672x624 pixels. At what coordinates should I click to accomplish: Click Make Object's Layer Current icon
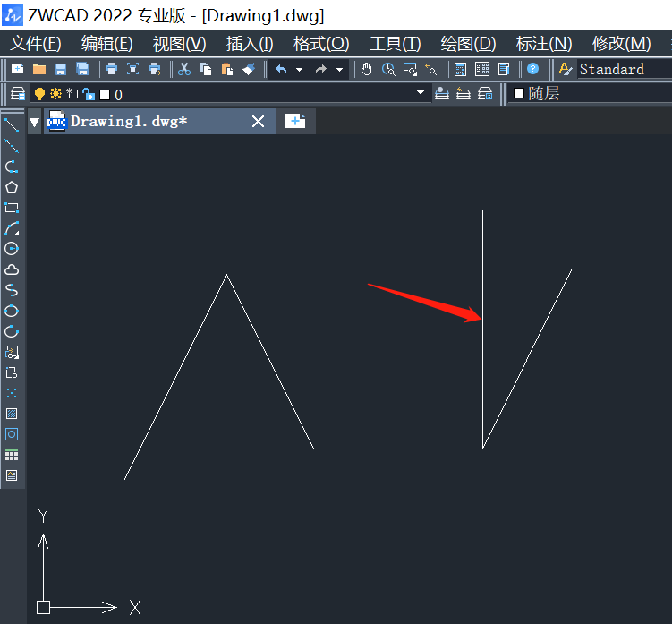tap(442, 93)
